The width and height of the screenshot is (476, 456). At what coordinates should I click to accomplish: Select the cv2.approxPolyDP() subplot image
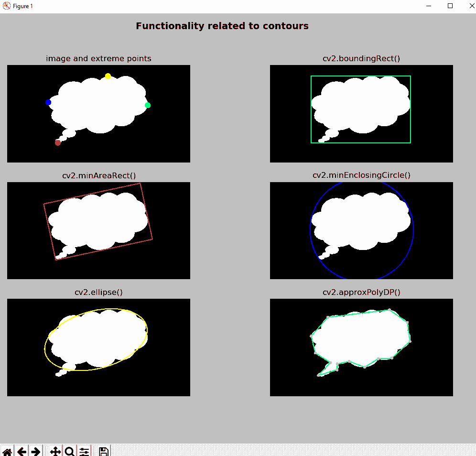361,347
